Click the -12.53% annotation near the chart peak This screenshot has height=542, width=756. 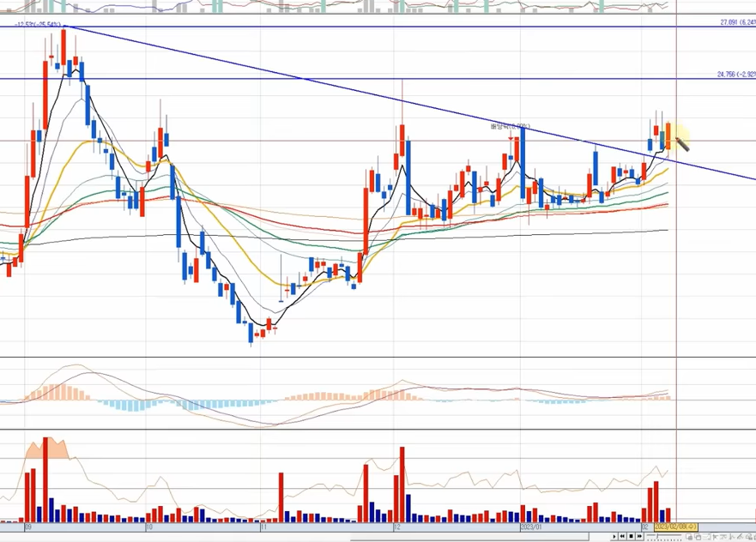[x=38, y=24]
